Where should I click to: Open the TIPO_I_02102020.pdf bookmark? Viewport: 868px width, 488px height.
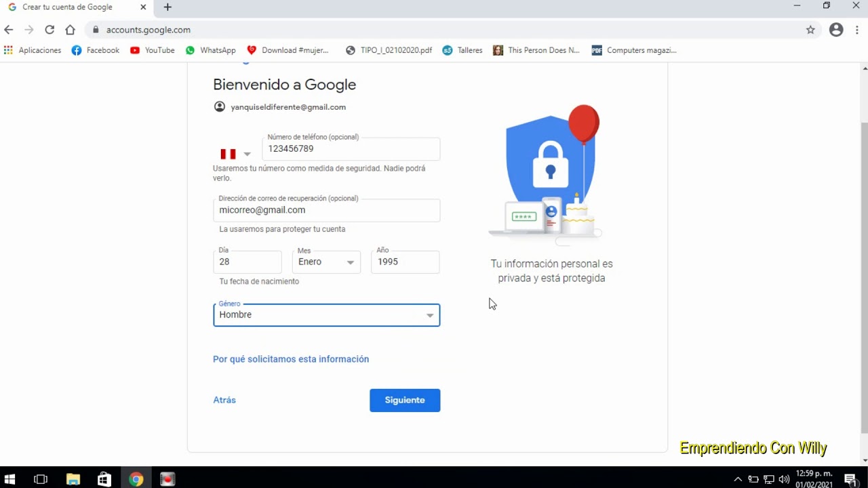(389, 50)
